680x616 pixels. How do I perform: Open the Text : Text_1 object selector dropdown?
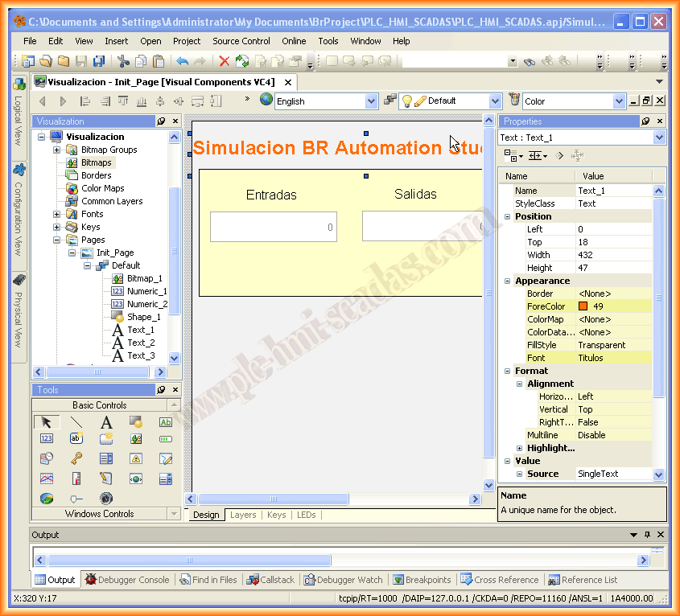(659, 138)
